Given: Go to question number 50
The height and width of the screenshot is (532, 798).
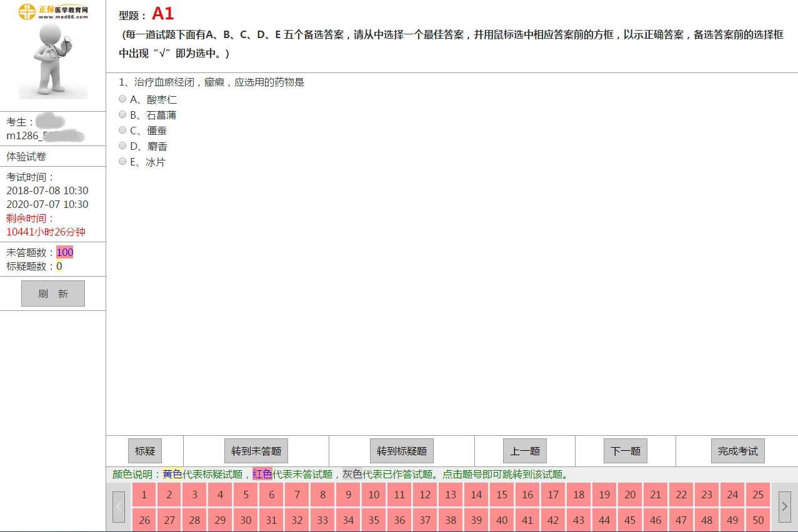Looking at the screenshot, I should [x=758, y=520].
